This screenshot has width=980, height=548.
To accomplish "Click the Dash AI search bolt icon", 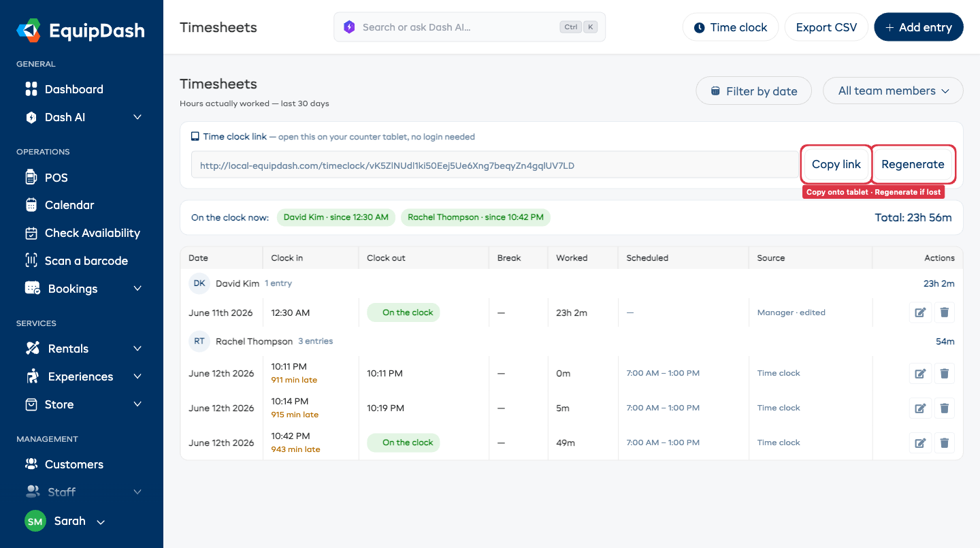I will click(x=349, y=27).
